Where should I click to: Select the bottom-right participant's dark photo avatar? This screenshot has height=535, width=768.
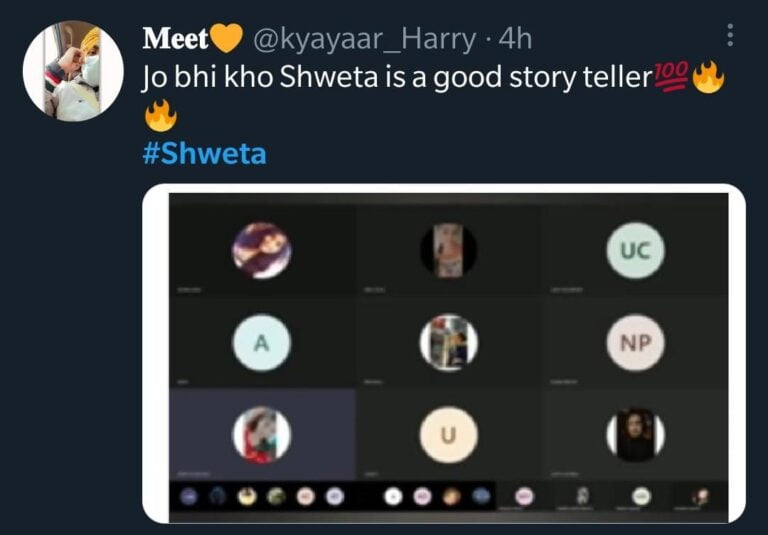click(635, 435)
